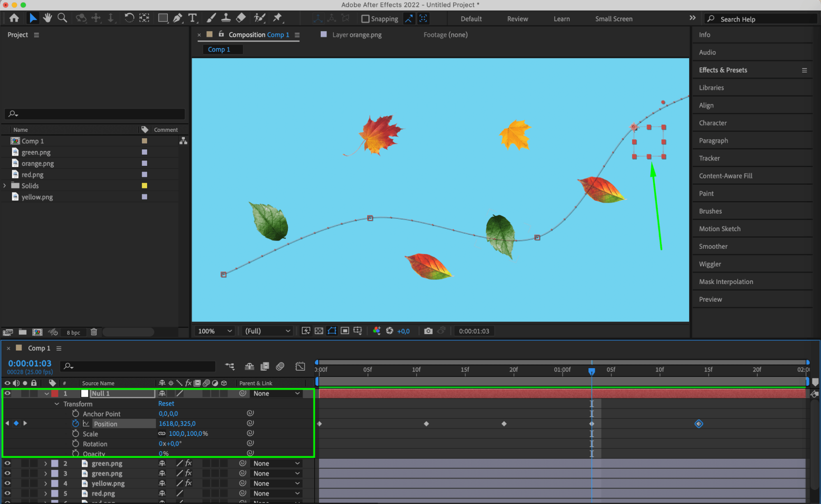821x504 pixels.
Task: Switch to the Learn workspace
Action: pyautogui.click(x=561, y=19)
